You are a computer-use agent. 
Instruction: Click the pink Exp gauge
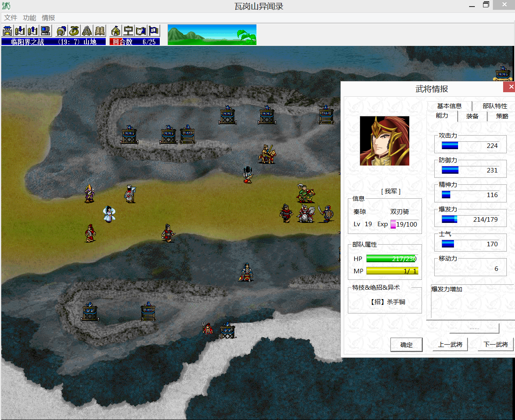click(x=393, y=224)
